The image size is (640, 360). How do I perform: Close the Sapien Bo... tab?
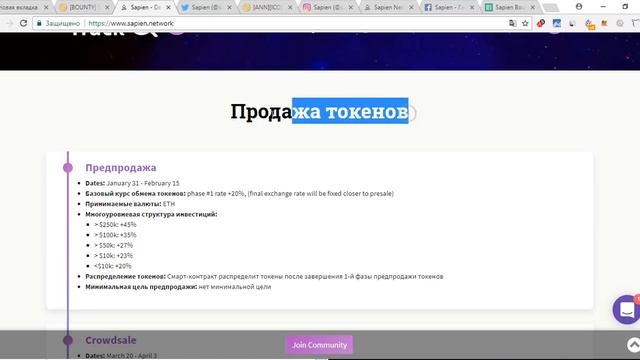(x=533, y=7)
